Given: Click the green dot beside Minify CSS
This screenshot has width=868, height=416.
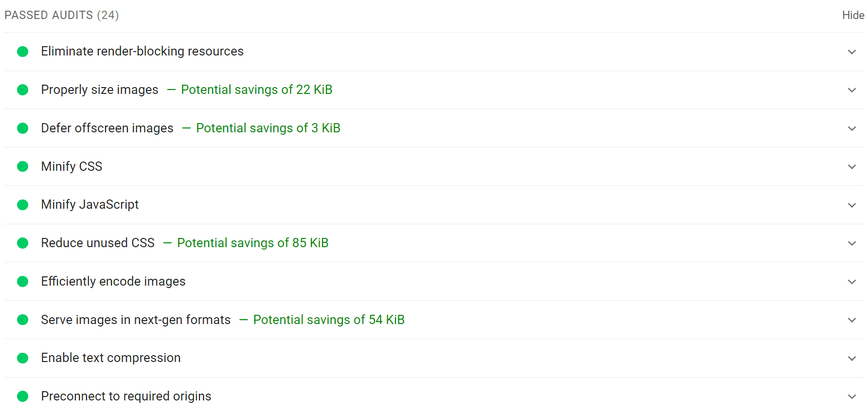Looking at the screenshot, I should click(23, 166).
